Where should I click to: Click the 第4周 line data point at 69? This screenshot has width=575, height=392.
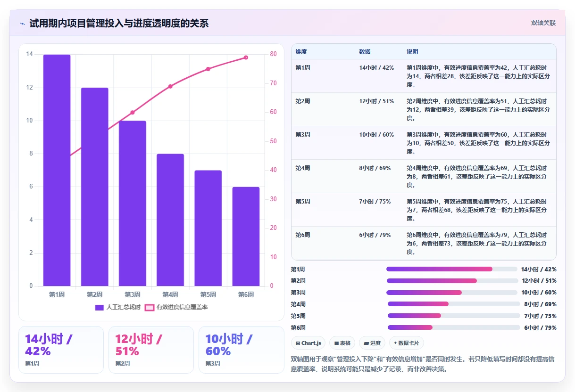tap(170, 86)
